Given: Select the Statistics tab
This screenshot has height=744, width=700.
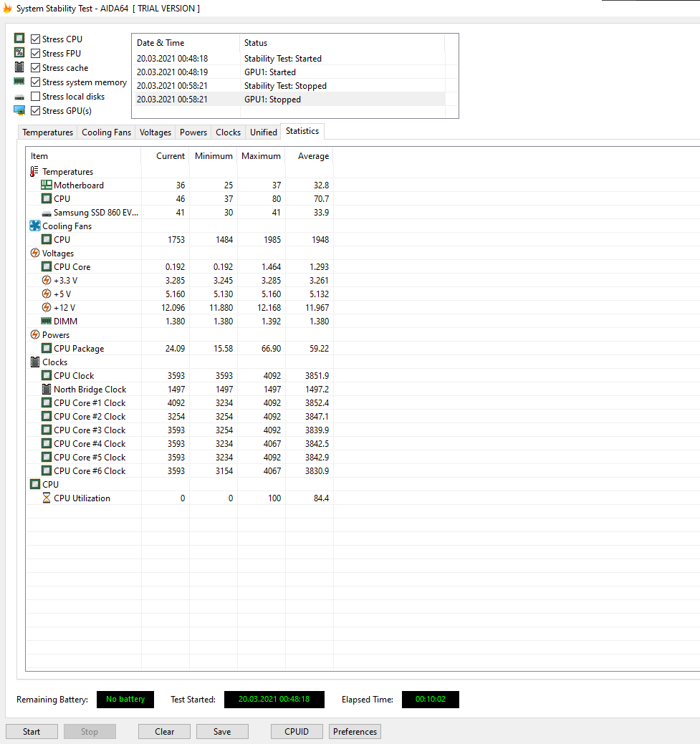Looking at the screenshot, I should pyautogui.click(x=302, y=132).
